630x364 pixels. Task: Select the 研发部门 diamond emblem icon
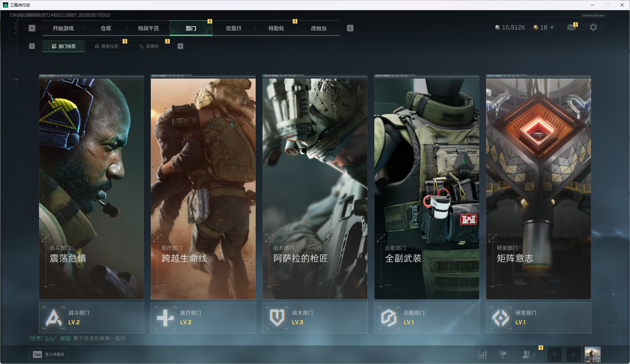501,318
